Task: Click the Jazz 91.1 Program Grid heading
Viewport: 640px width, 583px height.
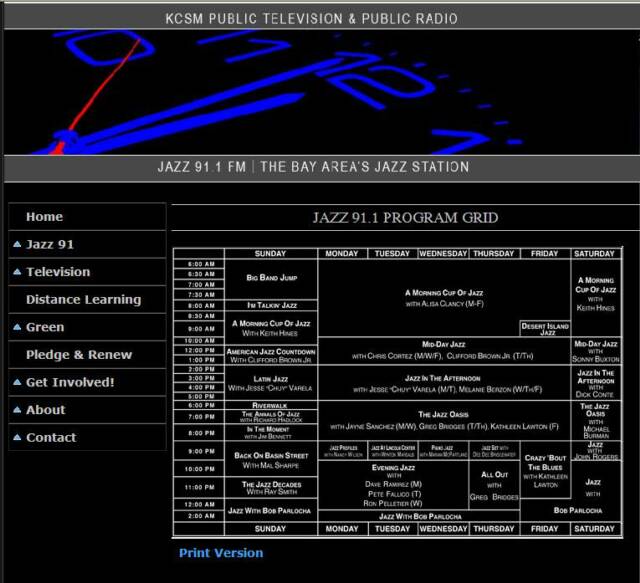Action: tap(405, 218)
